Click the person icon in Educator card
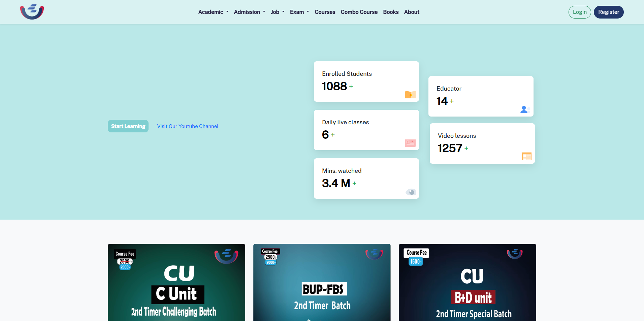The image size is (644, 321). (525, 109)
